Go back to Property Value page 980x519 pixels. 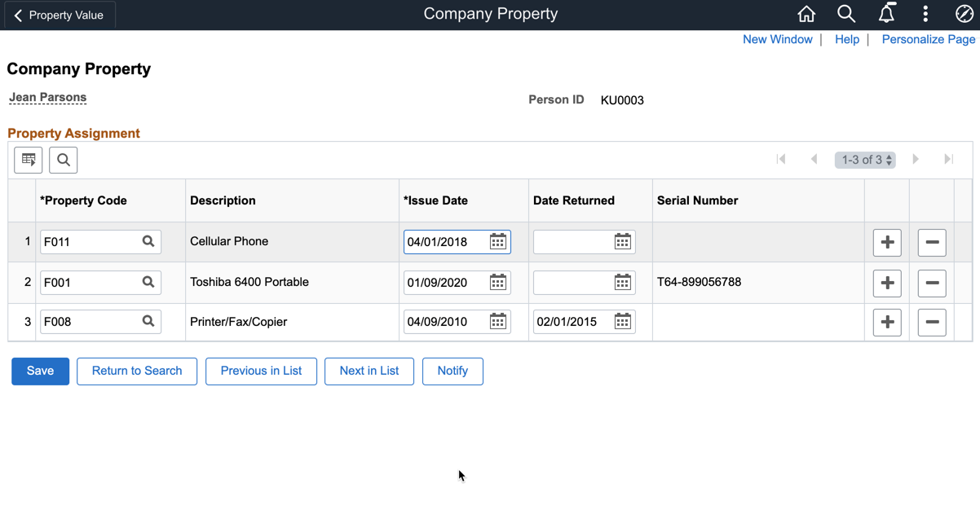pos(59,15)
